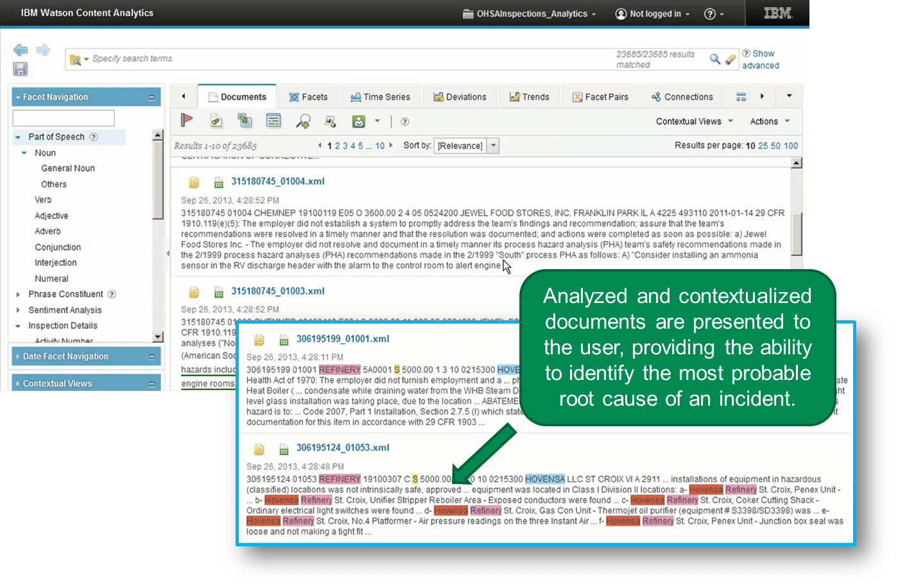Click the green save report icon in toolbar
The height and width of the screenshot is (588, 898).
(x=359, y=121)
